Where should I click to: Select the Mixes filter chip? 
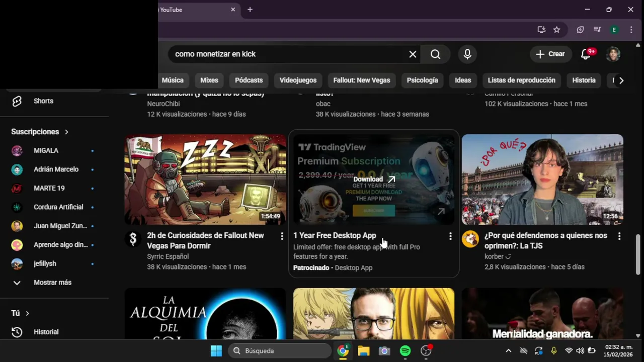click(209, 80)
